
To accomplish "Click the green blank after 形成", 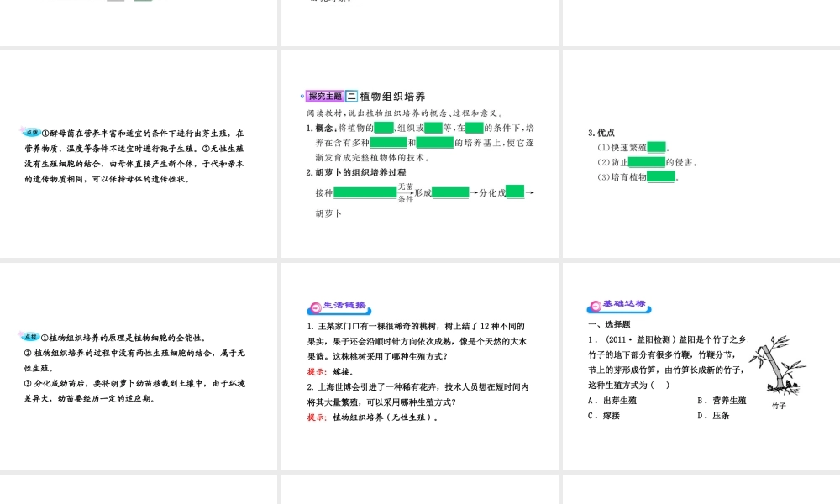I will coord(450,192).
